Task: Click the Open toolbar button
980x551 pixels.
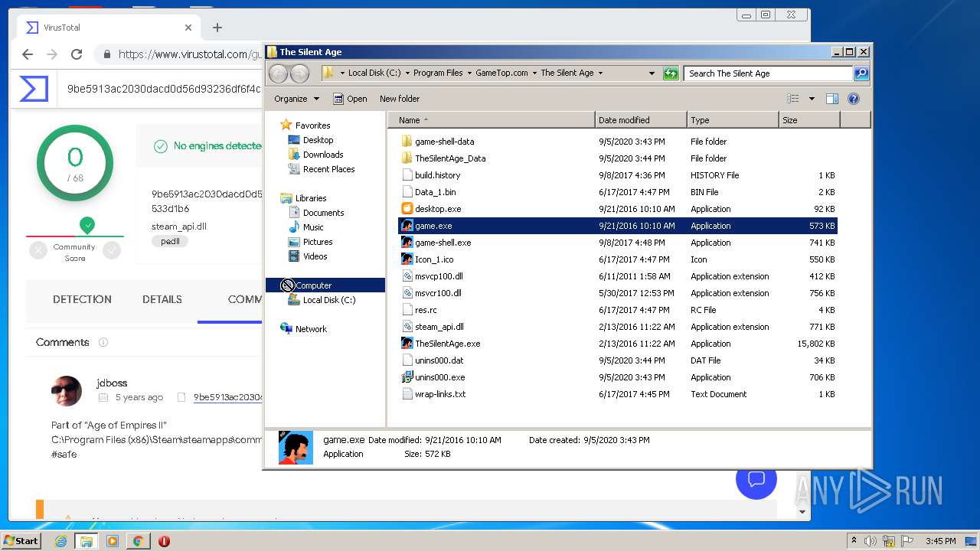Action: click(350, 99)
